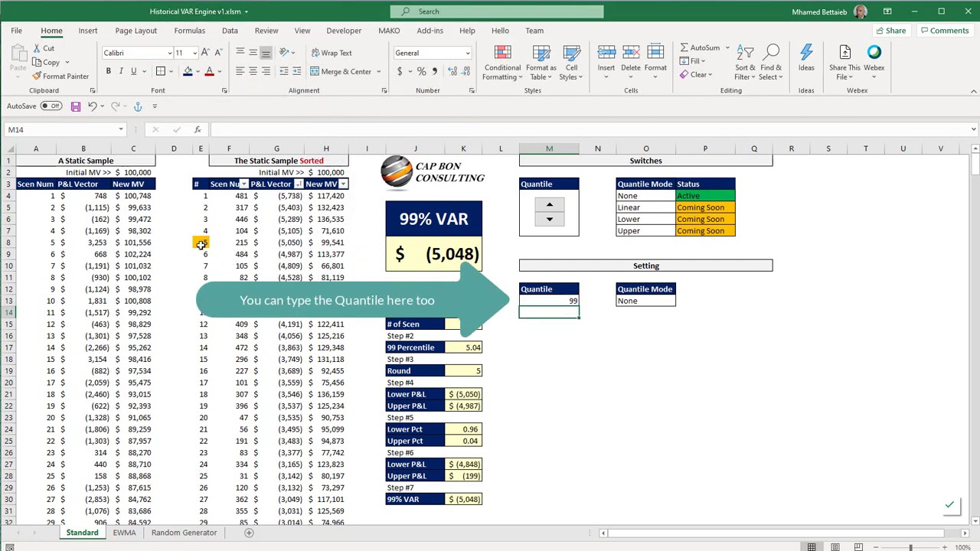
Task: Click the Increase Font Size icon
Action: coord(205,53)
